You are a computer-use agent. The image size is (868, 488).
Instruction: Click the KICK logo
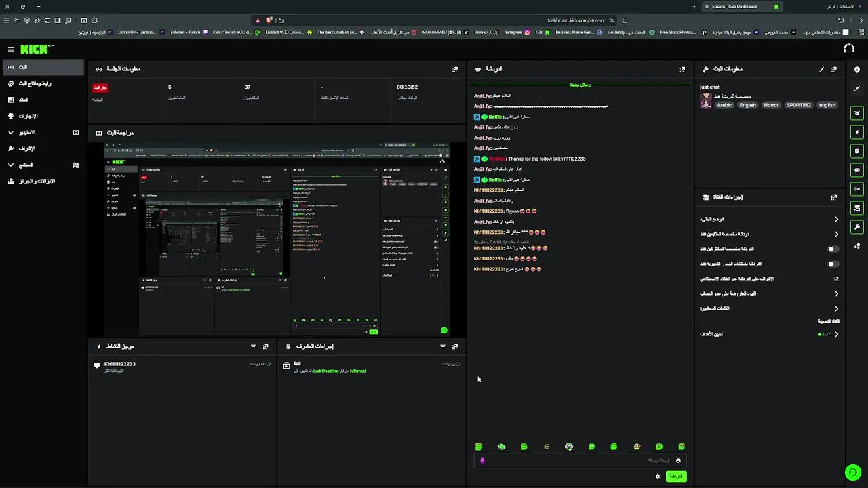coord(36,49)
